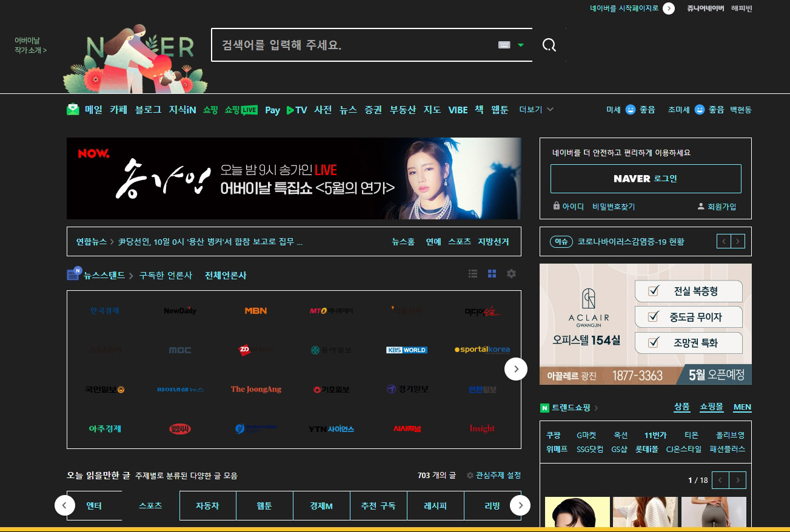The image size is (790, 532).
Task: Show previous issue with left arrow
Action: click(724, 242)
